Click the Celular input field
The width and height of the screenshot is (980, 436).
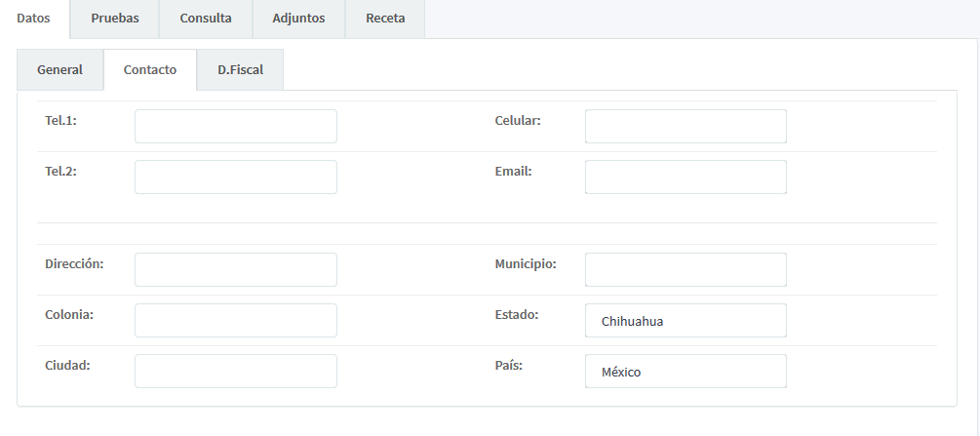[x=686, y=127]
